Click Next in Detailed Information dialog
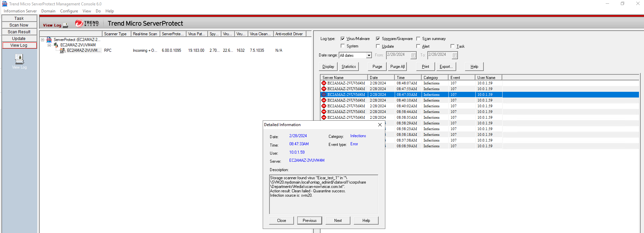 click(338, 221)
